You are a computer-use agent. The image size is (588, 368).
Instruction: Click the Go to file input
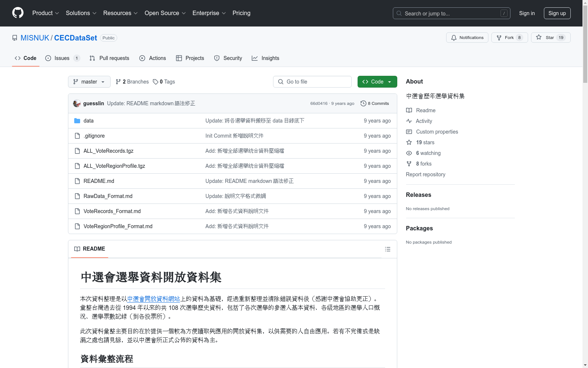tap(312, 82)
